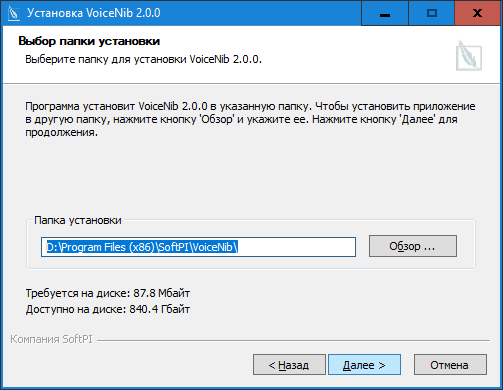This screenshot has width=503, height=390.
Task: Open folder browser with 'Обзор ...' button
Action: [x=413, y=246]
